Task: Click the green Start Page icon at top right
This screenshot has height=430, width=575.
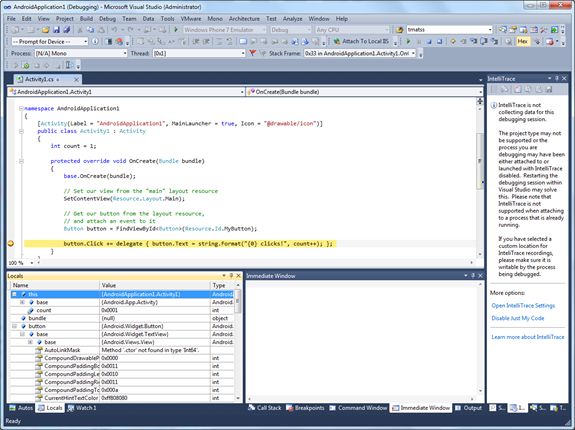Action: tap(554, 30)
